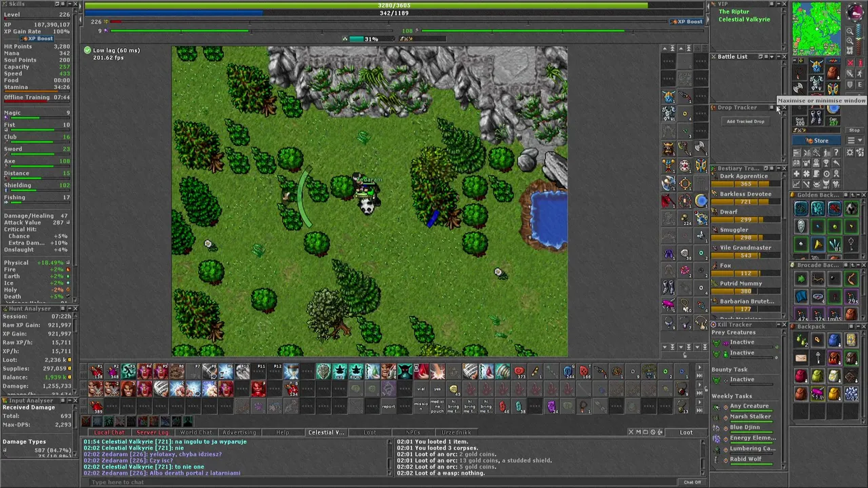The width and height of the screenshot is (868, 488).
Task: Click the Loot channel button at right
Action: (686, 432)
